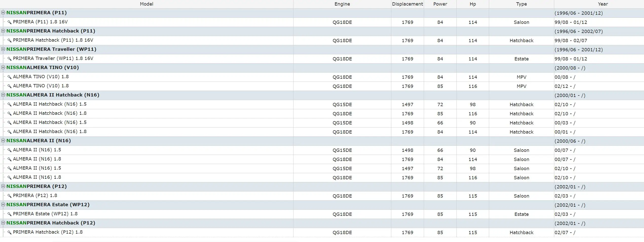Click year cell '00/03 - /'
The width and height of the screenshot is (644, 242).
pos(565,123)
